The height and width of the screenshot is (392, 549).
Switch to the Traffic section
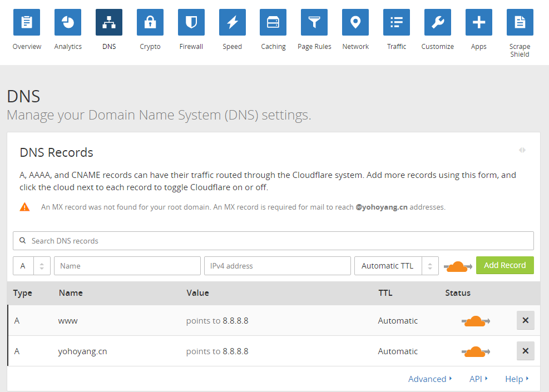click(x=397, y=22)
